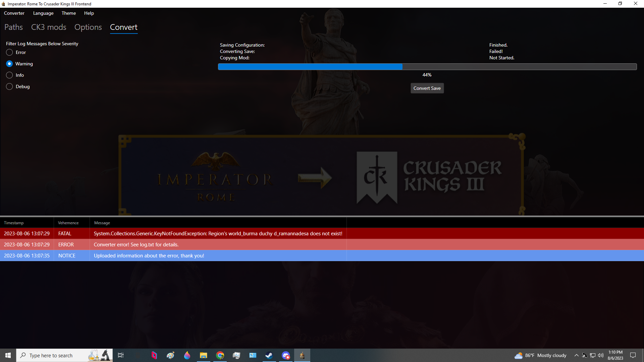Open the performance monitor icon in taskbar

pyautogui.click(x=236, y=355)
